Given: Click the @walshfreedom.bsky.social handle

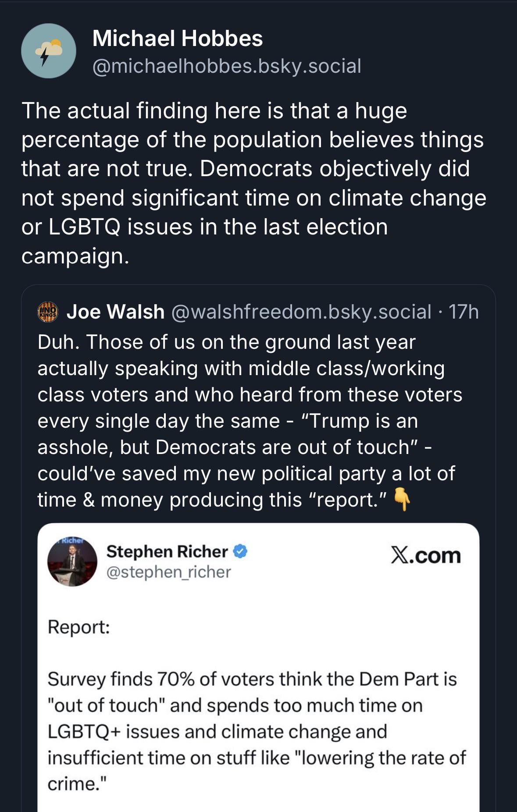Looking at the screenshot, I should 301,312.
